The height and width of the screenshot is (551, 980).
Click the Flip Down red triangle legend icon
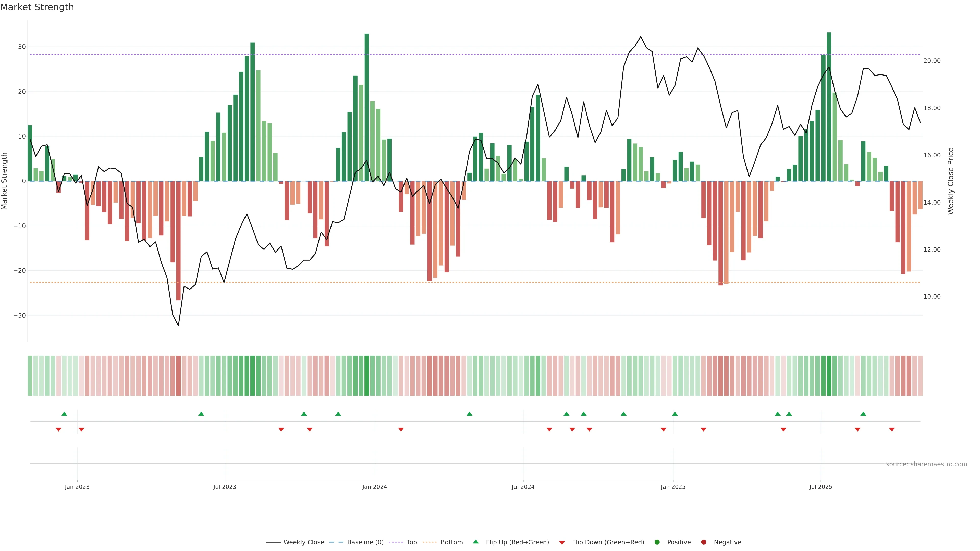tap(562, 543)
